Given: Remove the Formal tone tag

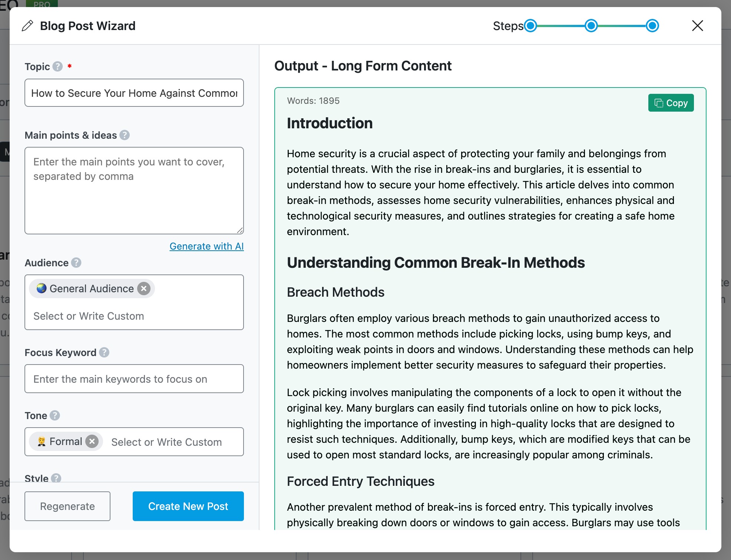Looking at the screenshot, I should click(x=92, y=441).
